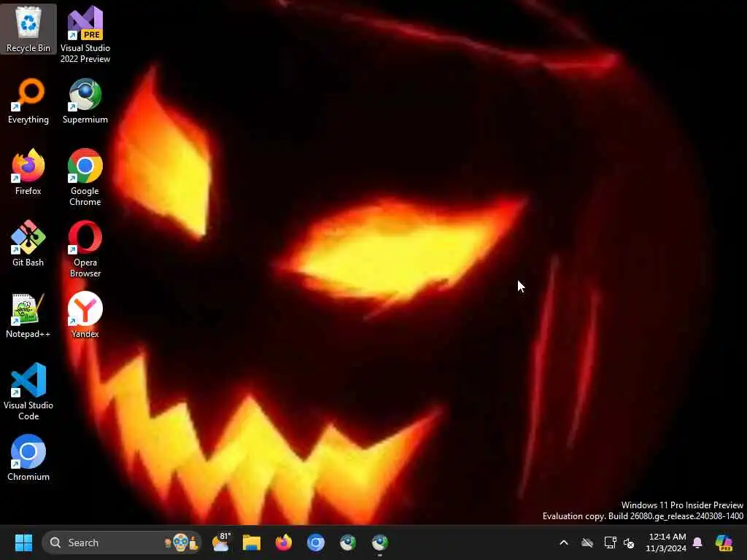Launch File Explorer from the taskbar
This screenshot has width=747, height=560.
[x=252, y=542]
